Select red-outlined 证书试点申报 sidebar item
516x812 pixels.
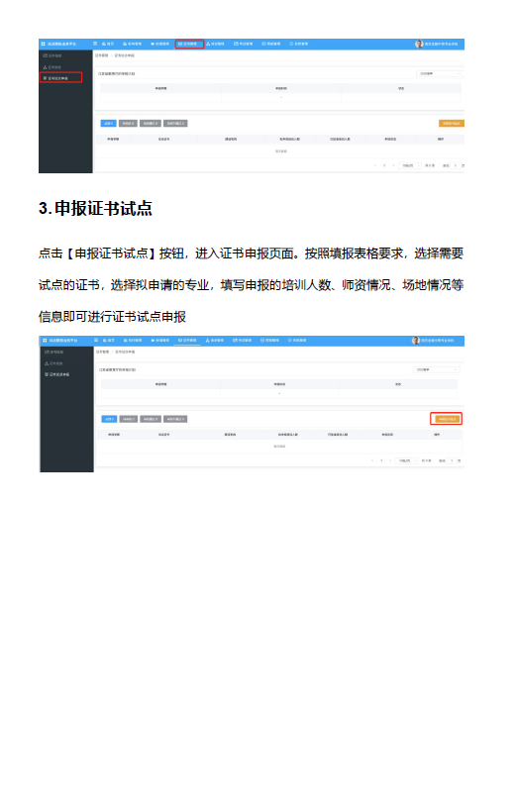61,77
